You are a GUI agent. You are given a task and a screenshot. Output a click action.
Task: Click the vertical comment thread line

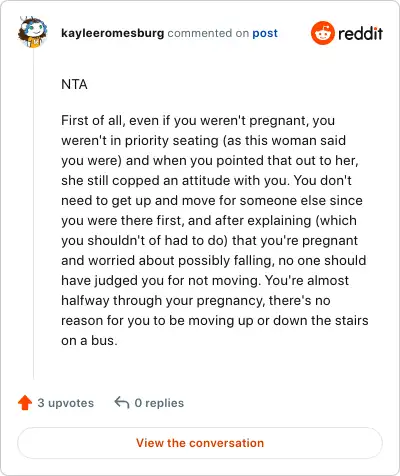(33, 213)
